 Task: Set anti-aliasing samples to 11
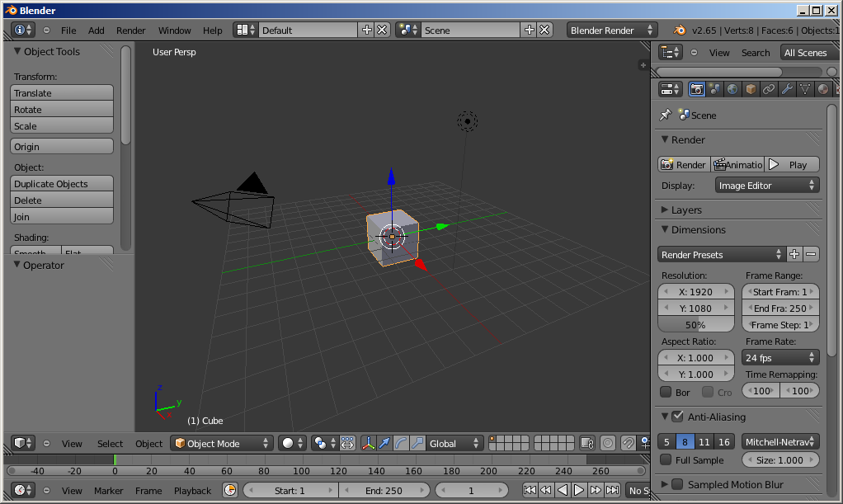pos(704,442)
